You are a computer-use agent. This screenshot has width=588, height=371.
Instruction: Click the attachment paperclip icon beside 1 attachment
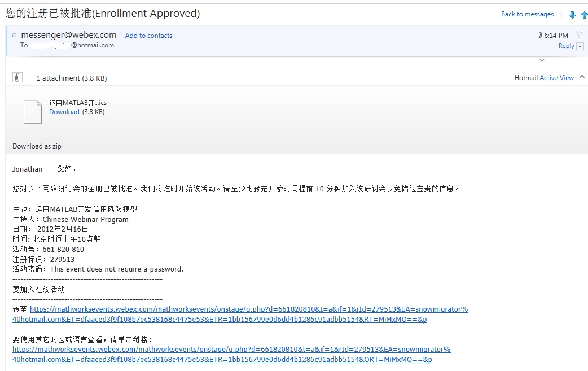point(17,78)
